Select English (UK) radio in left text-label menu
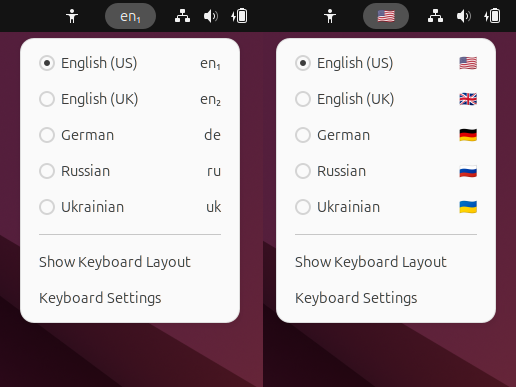Viewport: 516px width, 387px height. (x=47, y=99)
